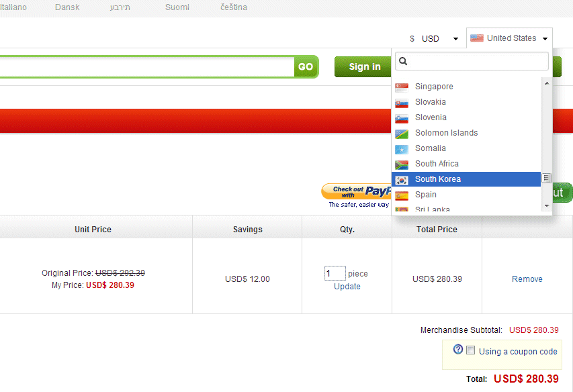Click the Slovakia flag icon
The image size is (573, 392).
point(402,102)
